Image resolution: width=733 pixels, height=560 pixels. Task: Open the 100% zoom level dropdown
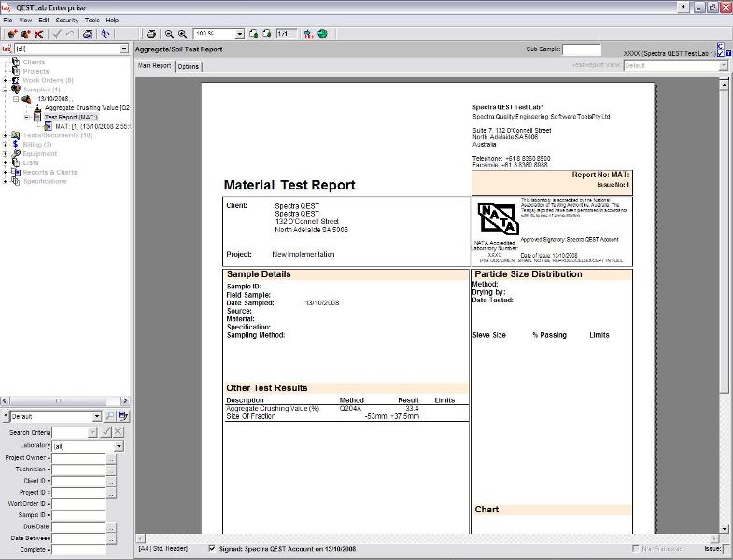tap(240, 34)
